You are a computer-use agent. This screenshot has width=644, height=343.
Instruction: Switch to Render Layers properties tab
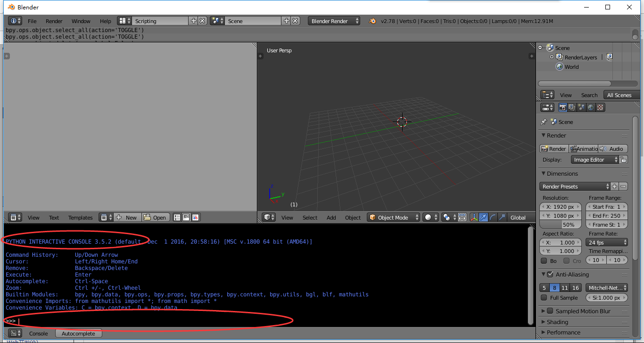point(572,107)
